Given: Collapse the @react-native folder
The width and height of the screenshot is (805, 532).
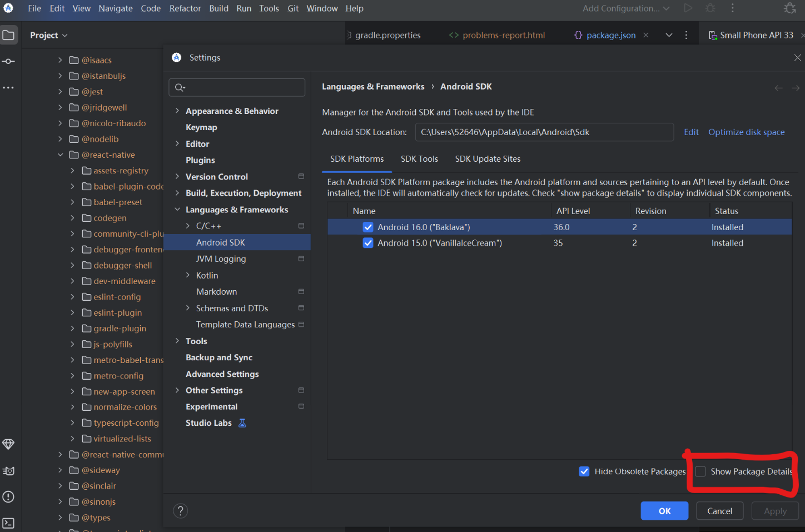Looking at the screenshot, I should (60, 155).
